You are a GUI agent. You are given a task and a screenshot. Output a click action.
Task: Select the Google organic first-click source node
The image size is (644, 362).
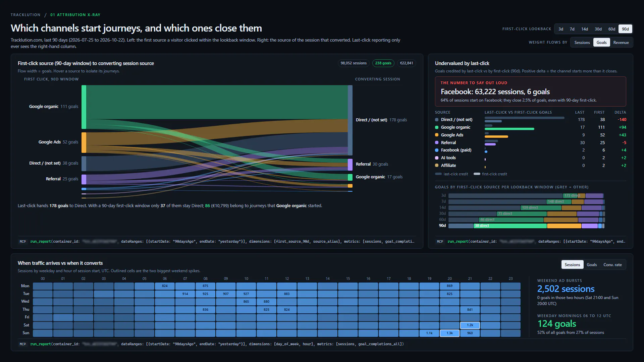84,107
